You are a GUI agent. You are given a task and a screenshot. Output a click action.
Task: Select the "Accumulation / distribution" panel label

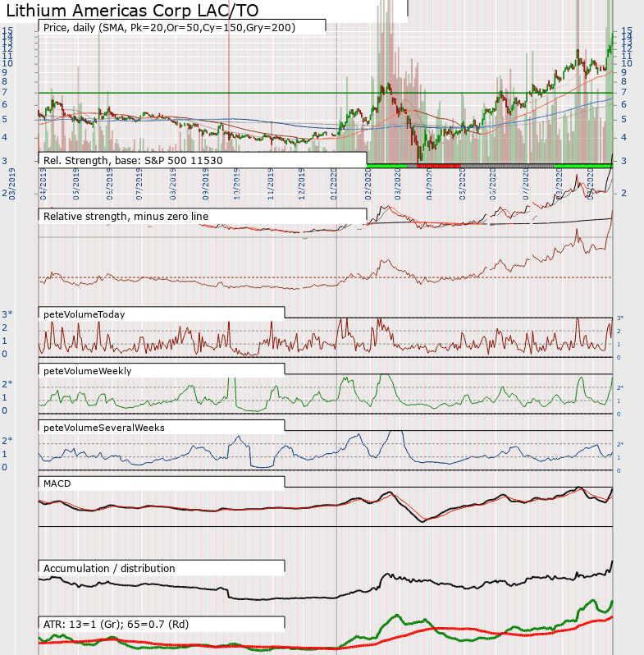109,569
